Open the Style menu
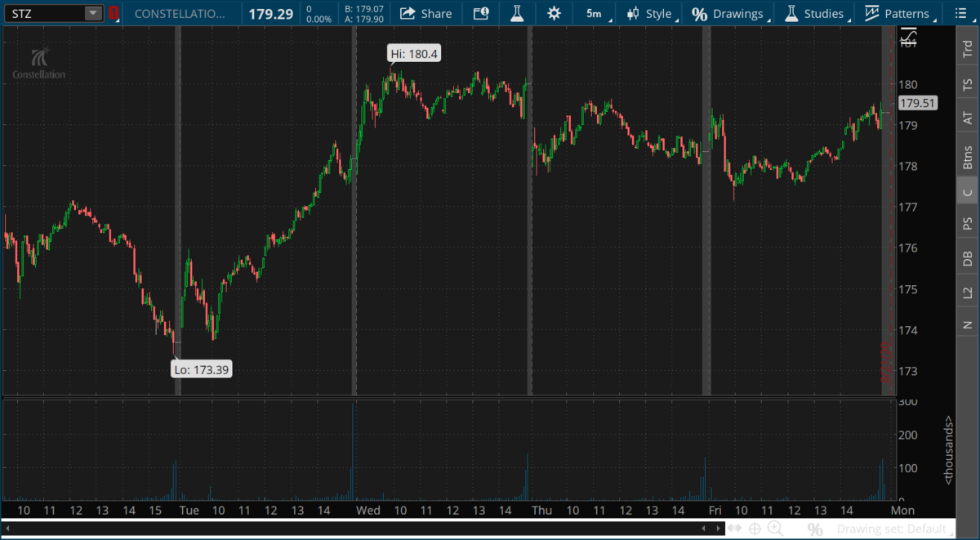Viewport: 980px width, 540px height. click(x=649, y=13)
